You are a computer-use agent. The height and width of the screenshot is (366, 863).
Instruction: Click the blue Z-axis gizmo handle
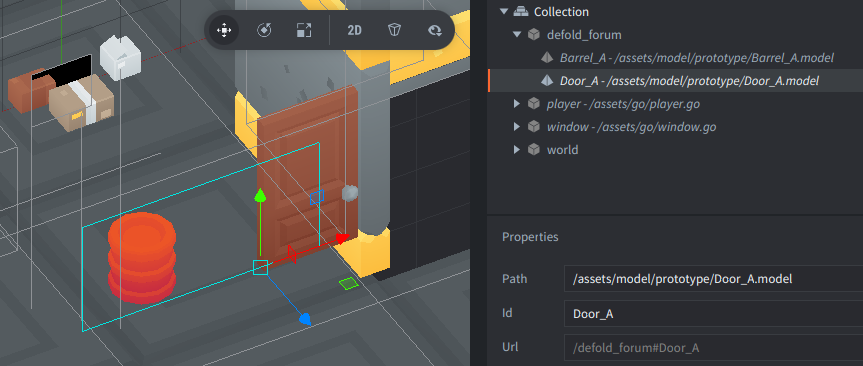point(304,318)
